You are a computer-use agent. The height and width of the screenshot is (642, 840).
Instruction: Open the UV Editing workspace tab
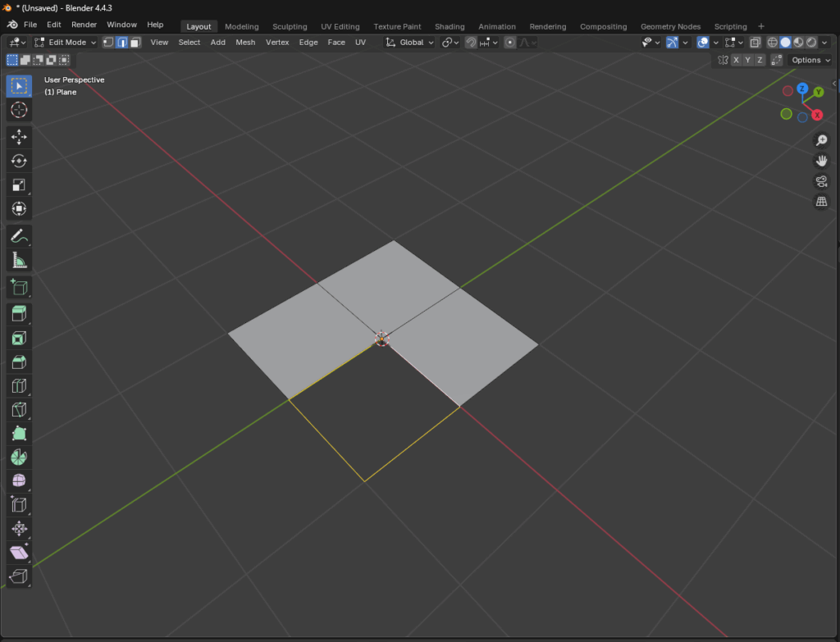tap(340, 27)
